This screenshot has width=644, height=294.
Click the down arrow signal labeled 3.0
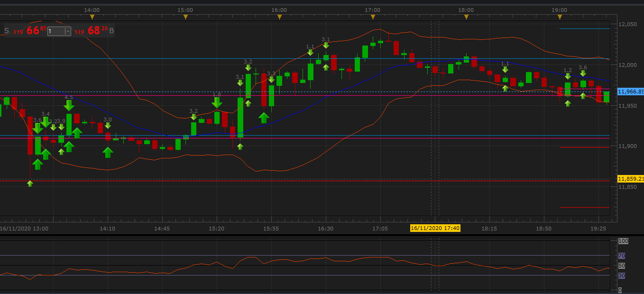[108, 125]
